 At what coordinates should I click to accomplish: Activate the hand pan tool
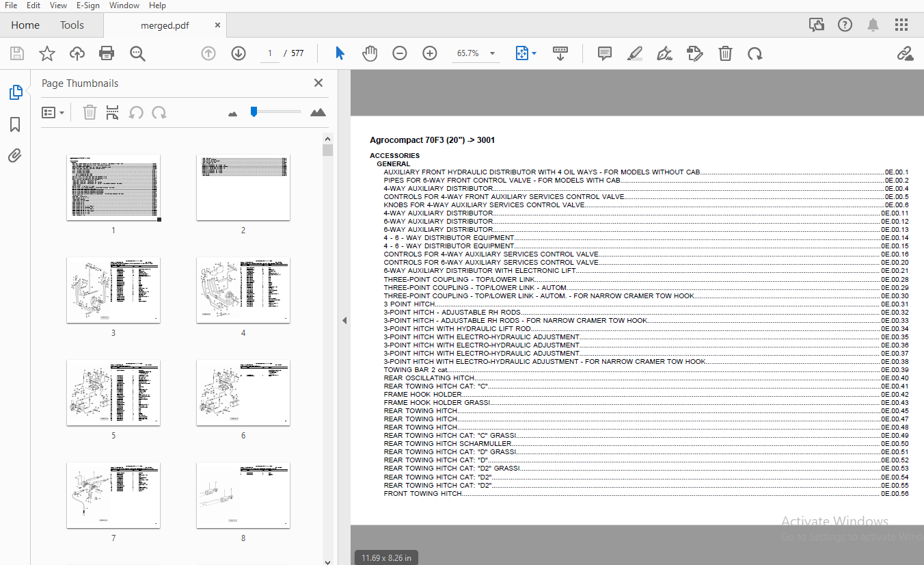[370, 53]
